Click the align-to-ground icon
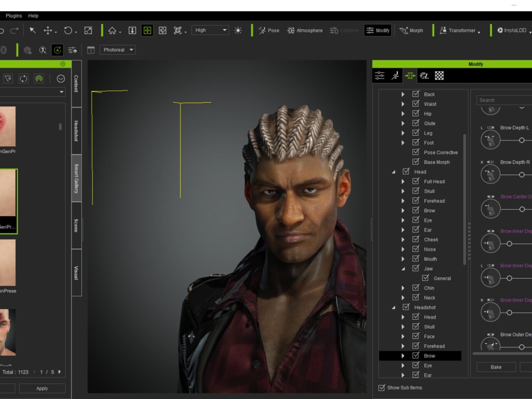The width and height of the screenshot is (532, 399). click(x=132, y=30)
